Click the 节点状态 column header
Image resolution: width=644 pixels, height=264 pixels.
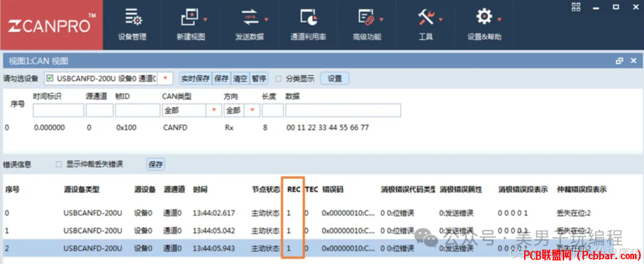point(266,189)
